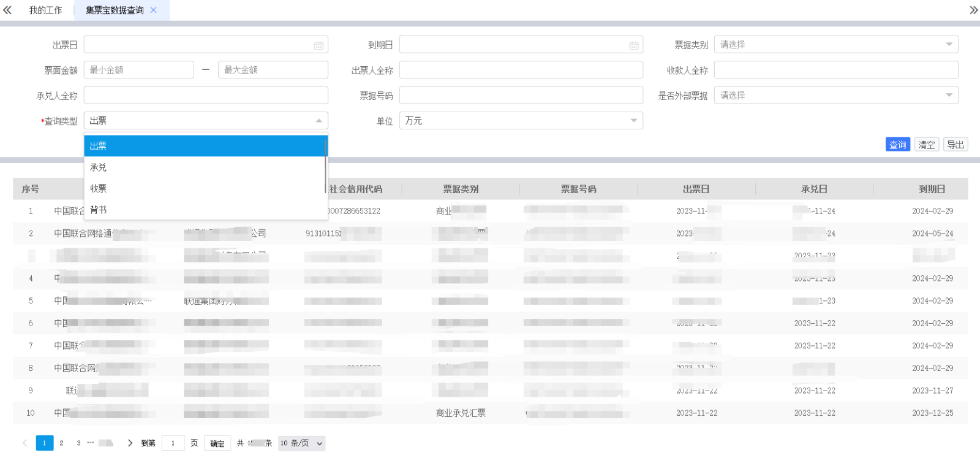The image size is (980, 466).
Task: Close the 集票宝数据查询 tab
Action: (154, 10)
